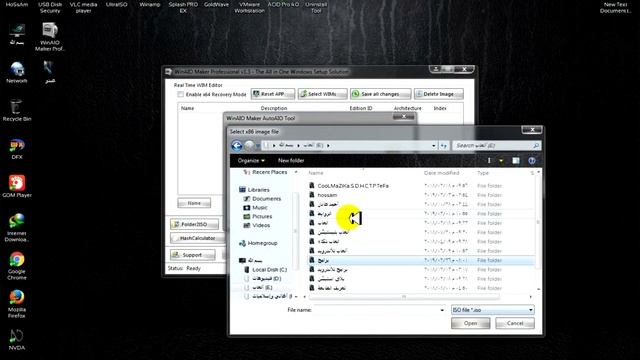
Task: Toggle the preview pane icon
Action: [516, 160]
